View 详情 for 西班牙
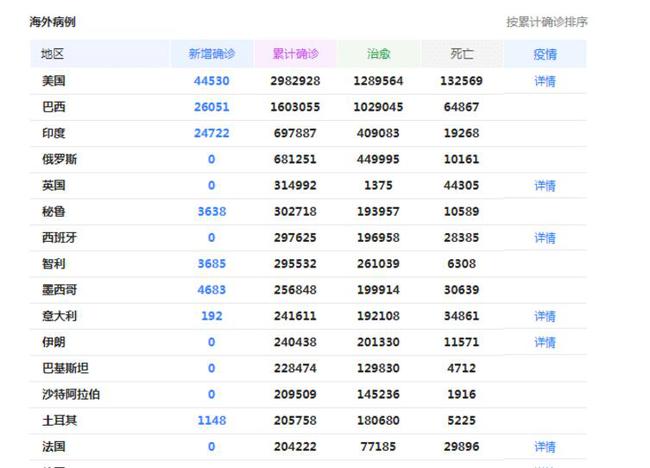 point(544,238)
